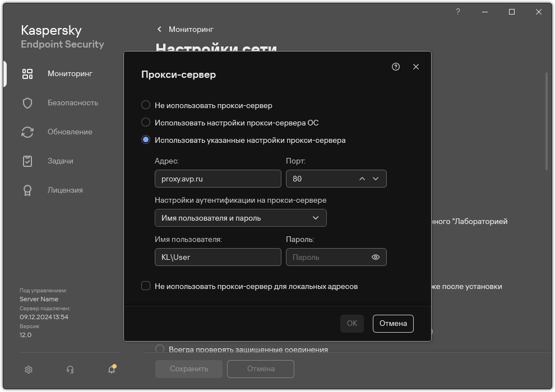This screenshot has height=392, width=555.
Task: Select Всегда проверять защищенные соединения radio button
Action: pyautogui.click(x=160, y=349)
